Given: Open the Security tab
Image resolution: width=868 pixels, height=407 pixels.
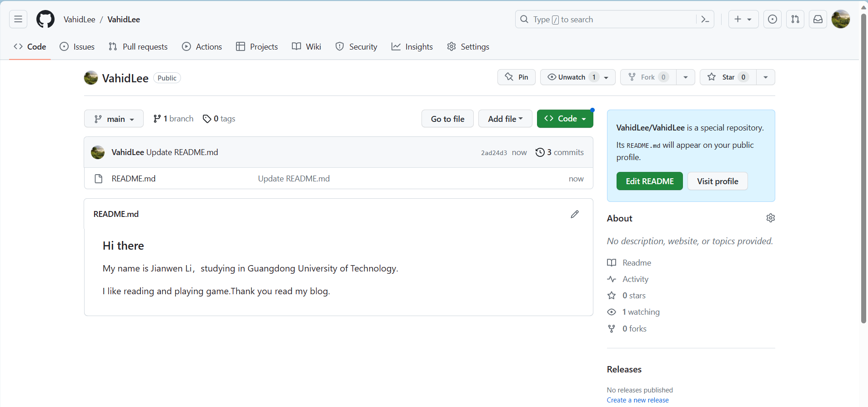Looking at the screenshot, I should point(356,47).
